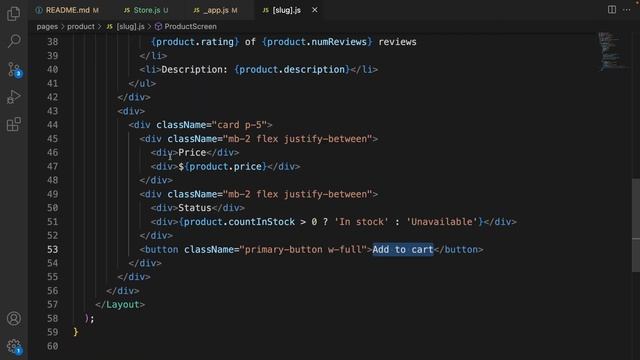This screenshot has width=640, height=360.
Task: Click the closing </button> tag
Action: 458,249
